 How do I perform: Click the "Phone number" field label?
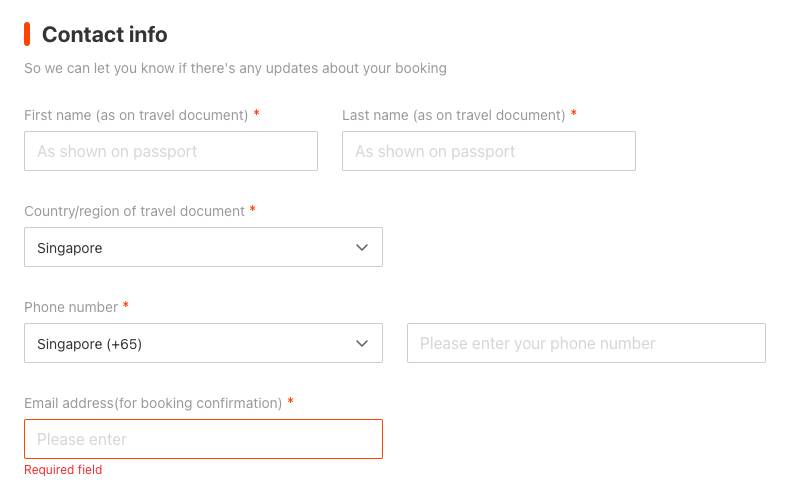pyautogui.click(x=70, y=307)
